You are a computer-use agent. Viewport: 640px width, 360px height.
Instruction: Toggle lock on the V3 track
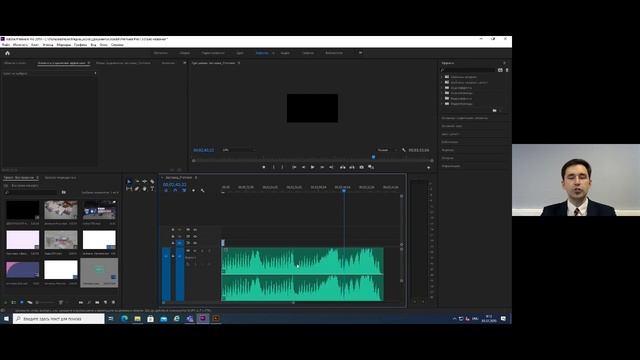pos(173,229)
